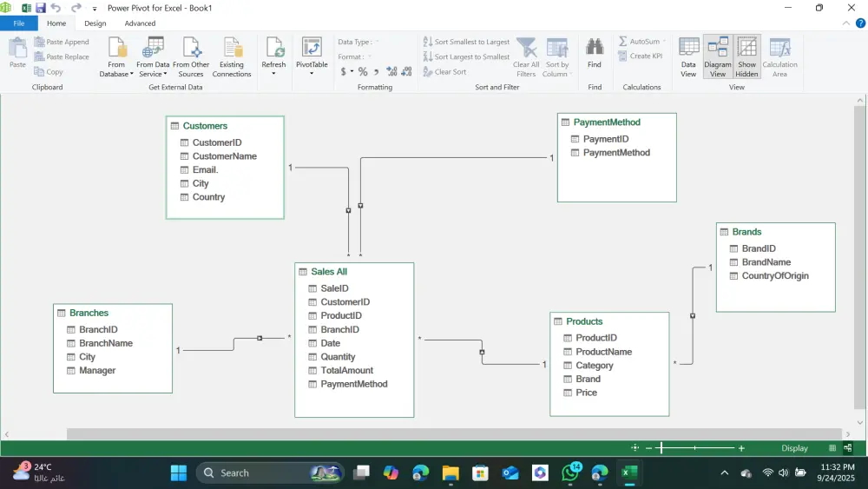Click the Find binoculars icon
Viewport: 868px width, 489px height.
[595, 48]
